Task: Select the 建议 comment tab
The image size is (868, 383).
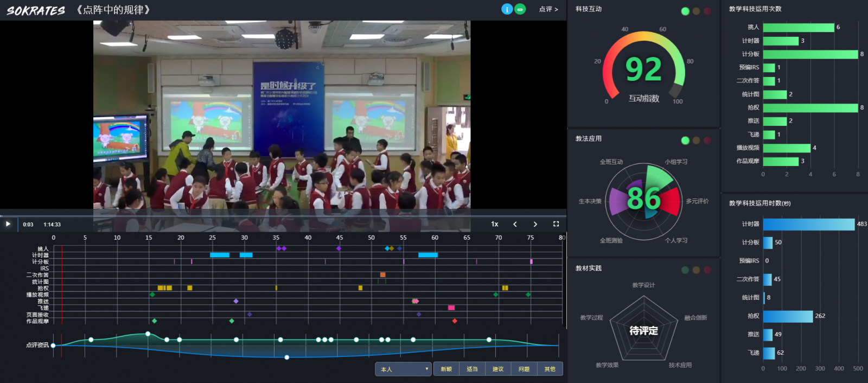Action: (x=498, y=369)
